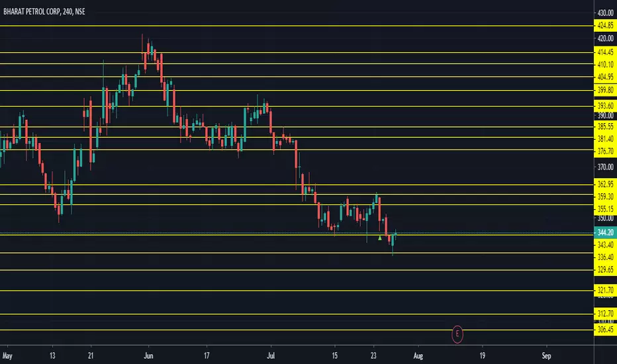Screen dimensions: 617x364
Task: Click the earnings 'E' marker icon
Action: coord(457,334)
